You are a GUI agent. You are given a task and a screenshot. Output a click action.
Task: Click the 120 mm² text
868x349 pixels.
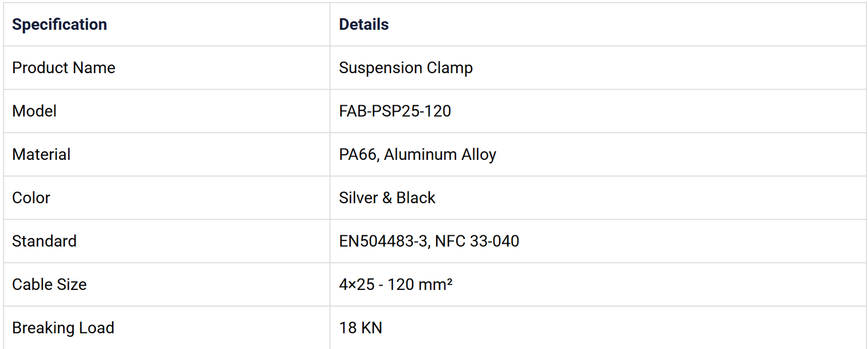click(420, 285)
